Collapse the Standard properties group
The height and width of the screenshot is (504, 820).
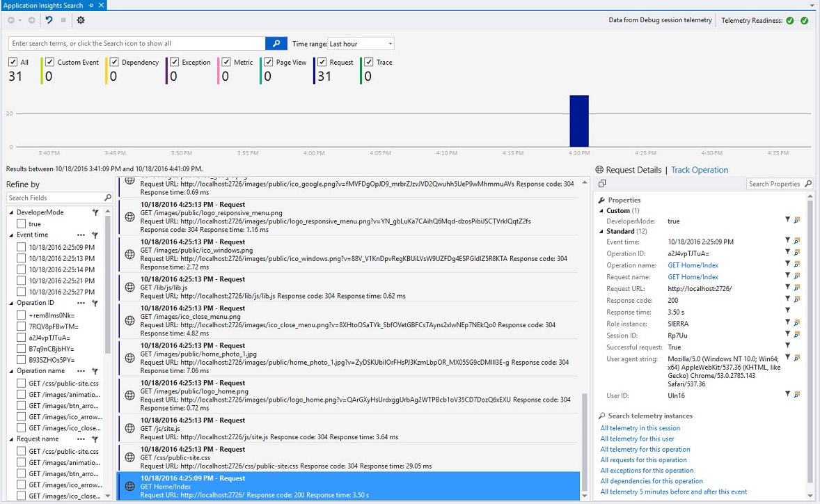[x=601, y=231]
